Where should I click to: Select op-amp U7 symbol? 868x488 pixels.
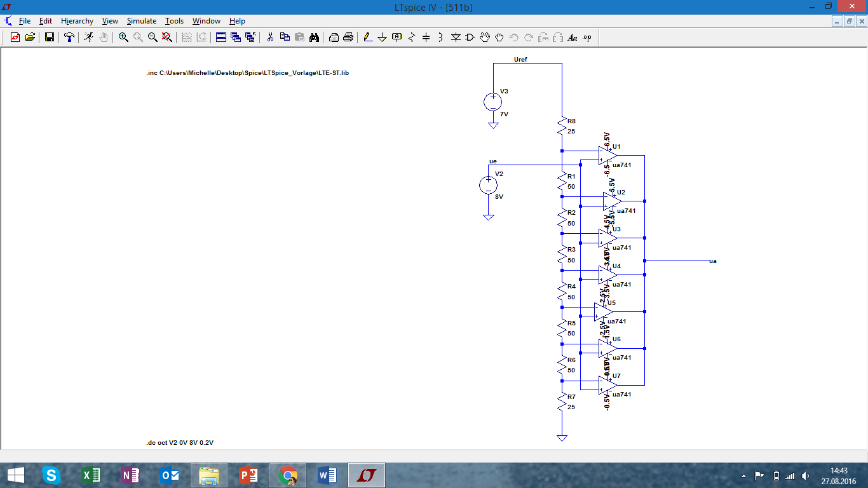(607, 385)
